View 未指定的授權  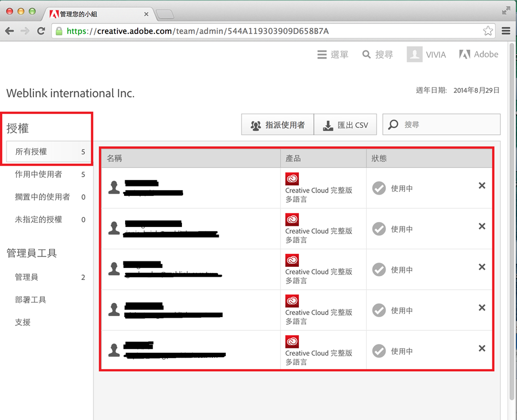pyautogui.click(x=49, y=219)
